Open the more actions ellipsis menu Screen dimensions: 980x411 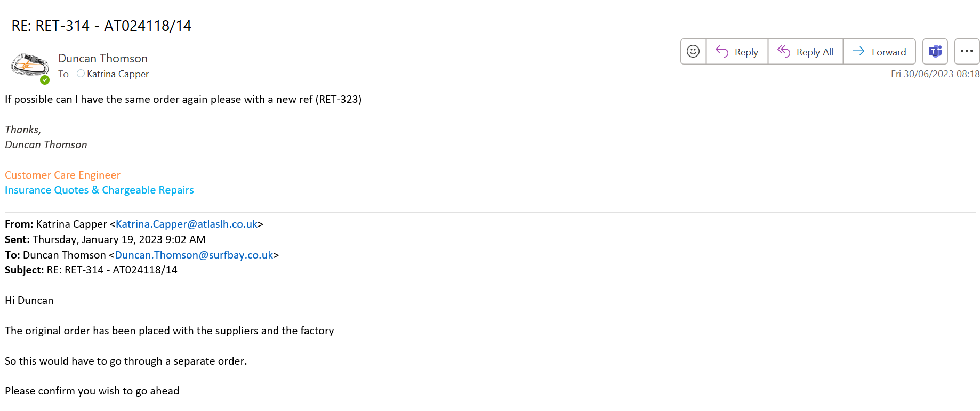point(967,52)
